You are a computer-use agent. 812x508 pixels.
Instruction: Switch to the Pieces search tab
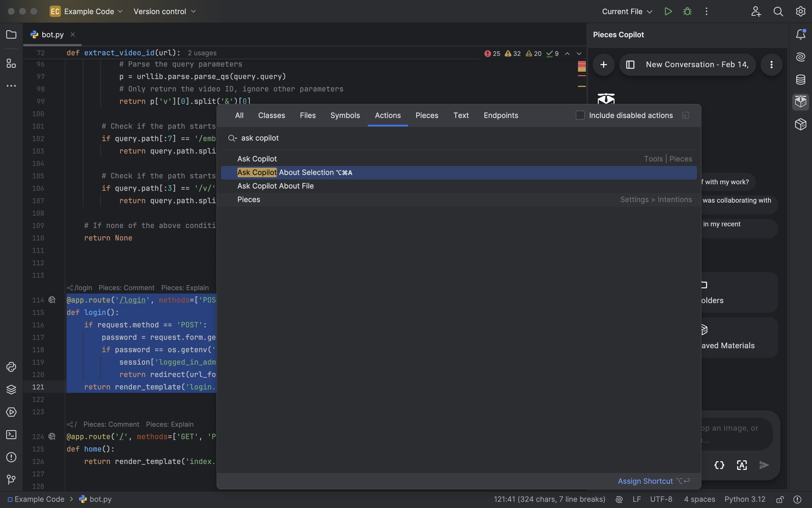pos(427,115)
